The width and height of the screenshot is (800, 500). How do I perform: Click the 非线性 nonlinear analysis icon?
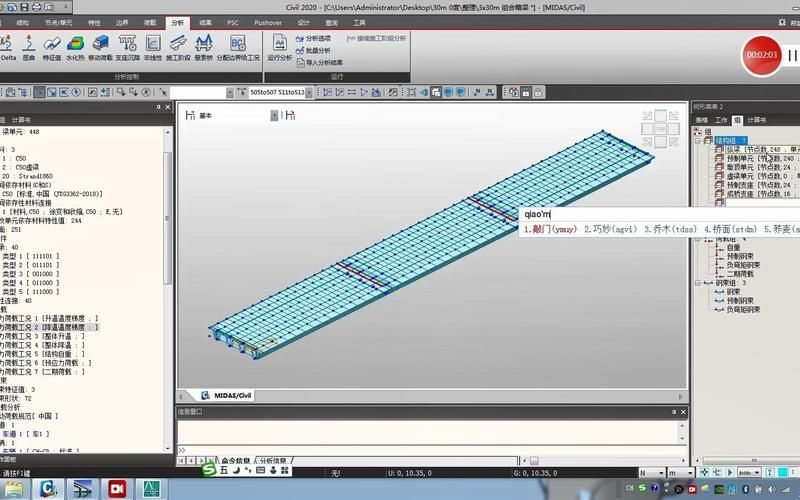click(x=152, y=46)
